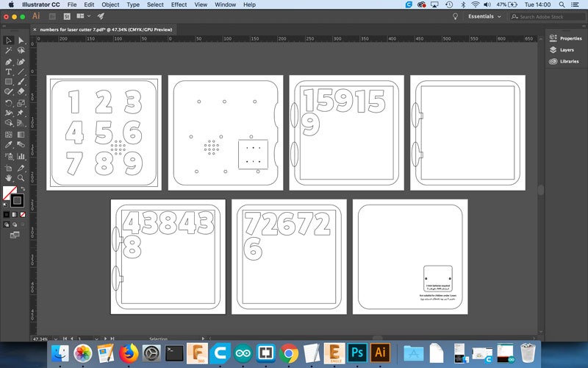Click the vertical scrollbar thumb
This screenshot has width=588, height=368.
click(x=541, y=190)
